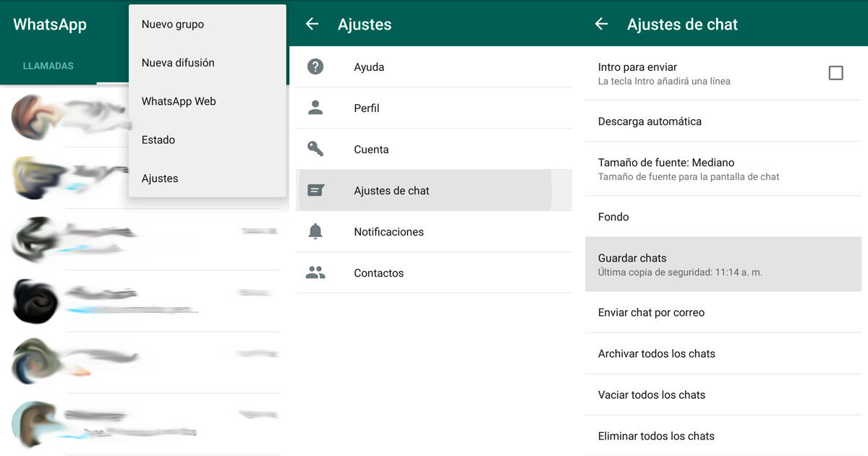
Task: Click the Notificaciones bell icon
Action: (315, 231)
